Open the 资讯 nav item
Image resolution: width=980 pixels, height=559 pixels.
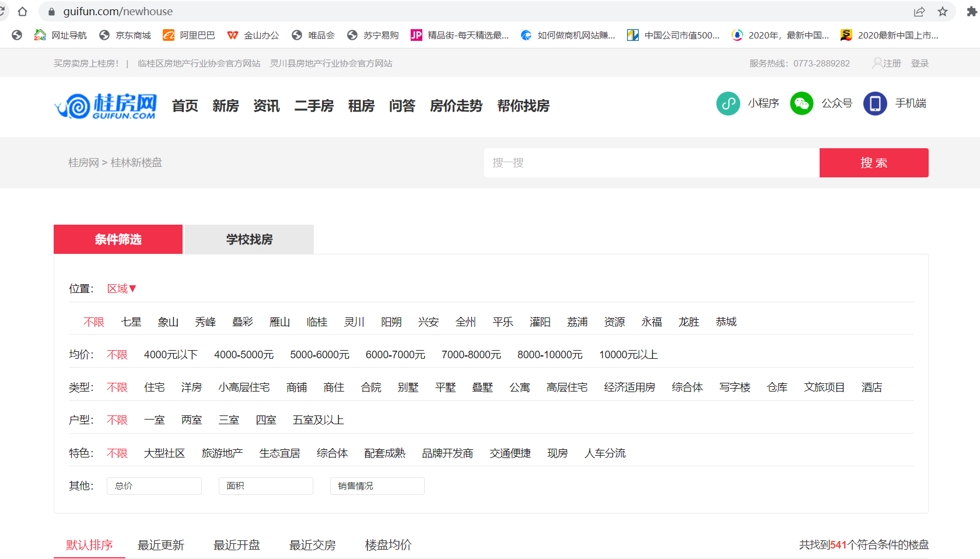[267, 106]
